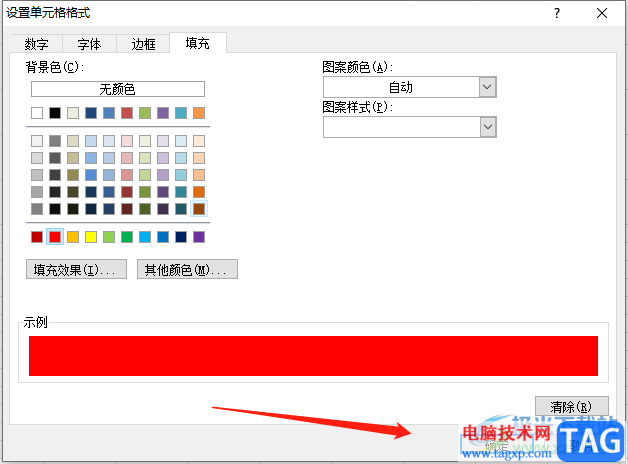Viewport: 628px width, 464px height.
Task: Select amber orange in standard colors row
Action: 73,237
